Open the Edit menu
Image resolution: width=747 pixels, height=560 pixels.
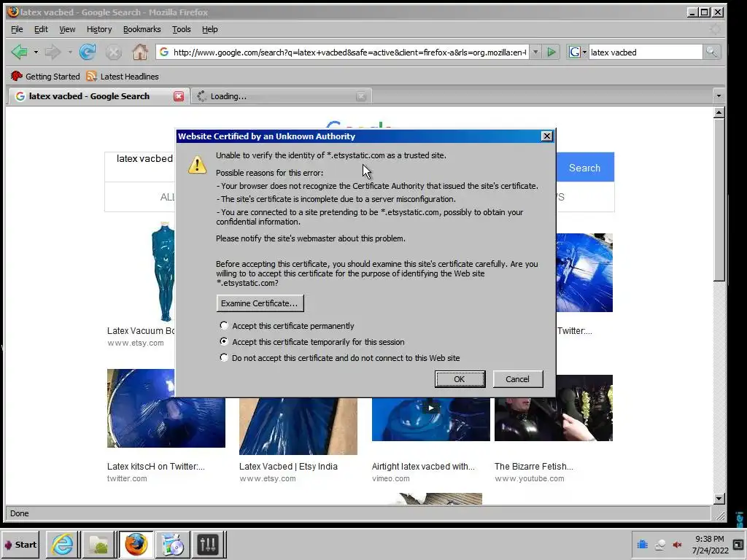pos(41,29)
